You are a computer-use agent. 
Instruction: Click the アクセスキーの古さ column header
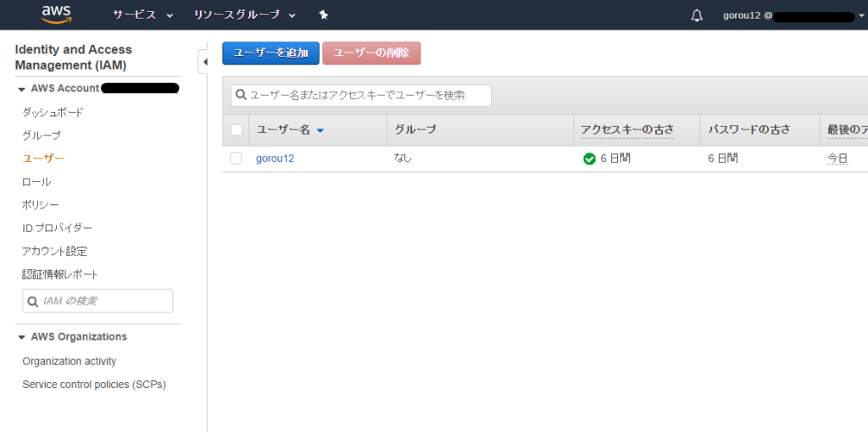[x=627, y=130]
